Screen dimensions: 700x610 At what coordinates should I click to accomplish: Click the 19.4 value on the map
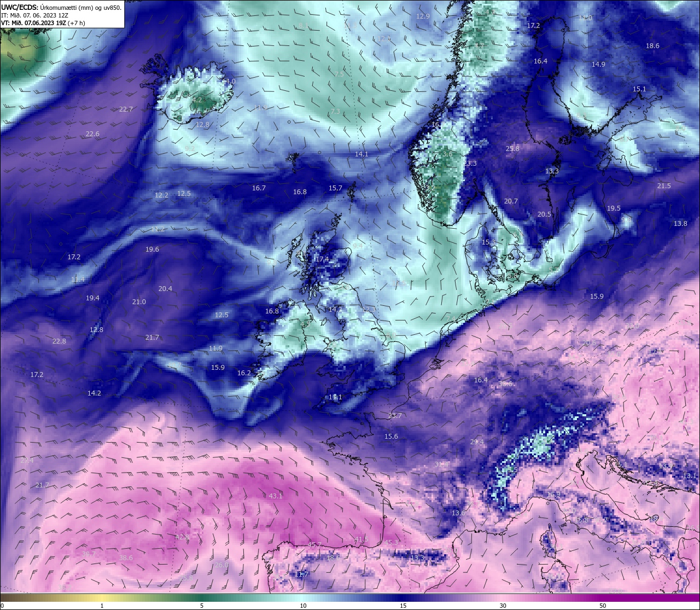(x=92, y=298)
